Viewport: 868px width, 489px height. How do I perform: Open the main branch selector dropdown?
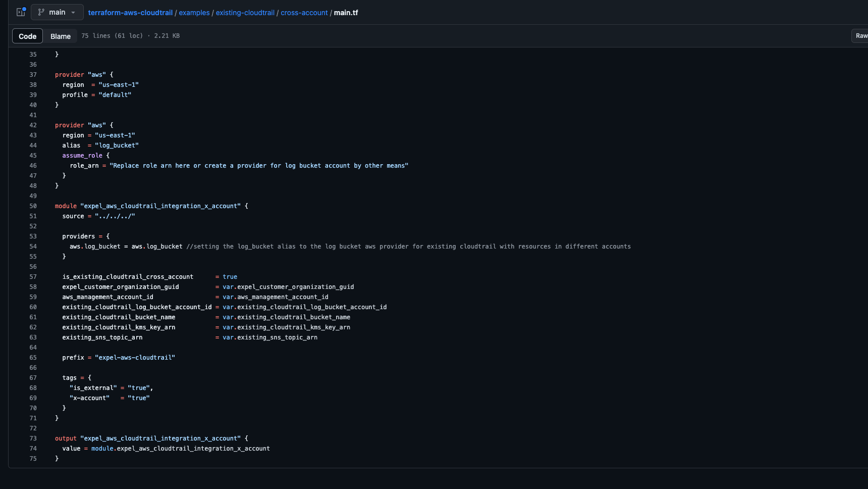tap(57, 12)
